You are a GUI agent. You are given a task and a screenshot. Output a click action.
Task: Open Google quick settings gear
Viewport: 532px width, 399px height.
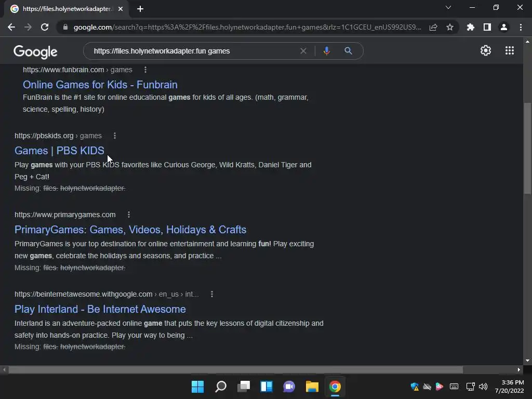[x=486, y=50]
